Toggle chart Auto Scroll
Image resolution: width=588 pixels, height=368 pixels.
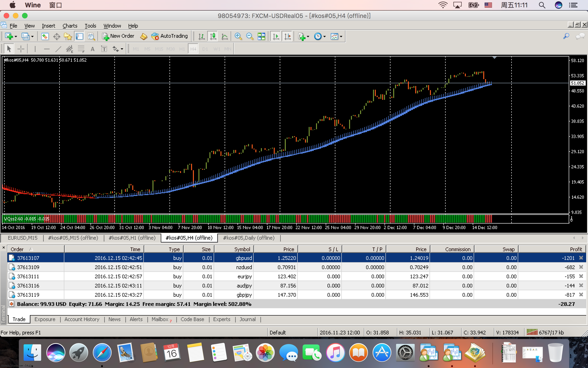[x=276, y=37]
